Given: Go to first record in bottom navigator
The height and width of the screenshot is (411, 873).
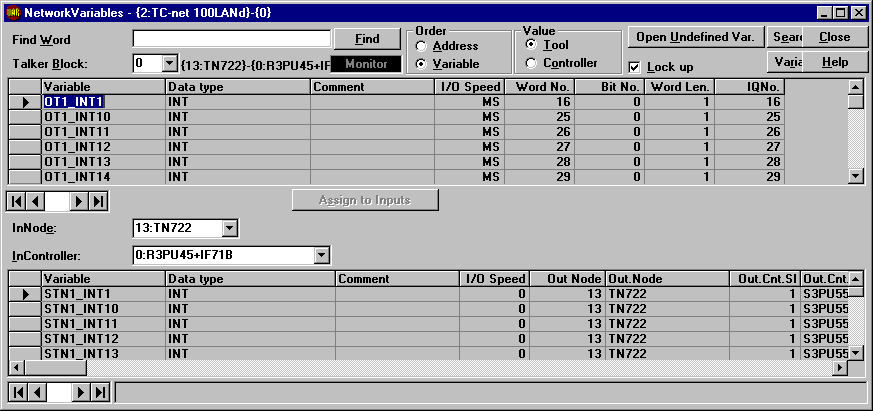Looking at the screenshot, I should coord(15,392).
